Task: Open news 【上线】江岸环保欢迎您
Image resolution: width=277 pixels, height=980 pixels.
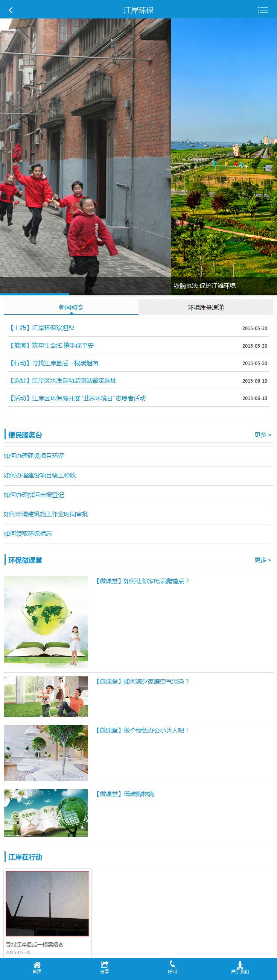Action: [x=41, y=328]
